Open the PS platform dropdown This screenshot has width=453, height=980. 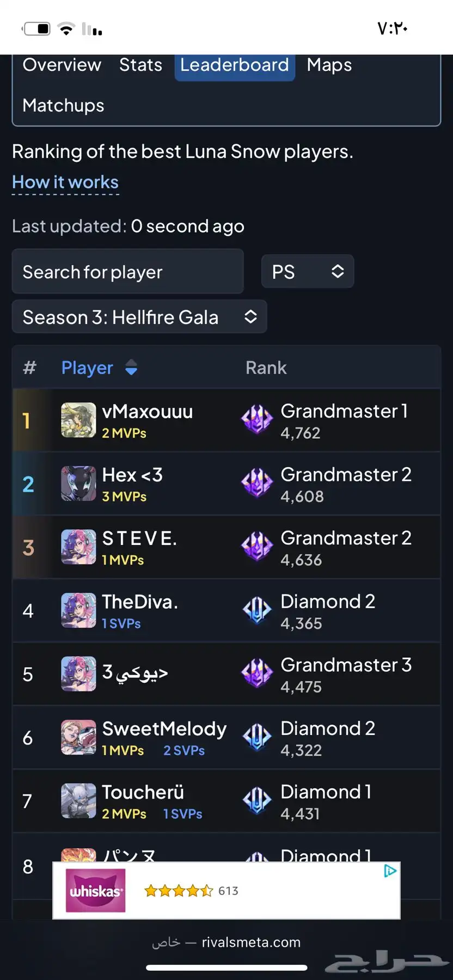308,271
